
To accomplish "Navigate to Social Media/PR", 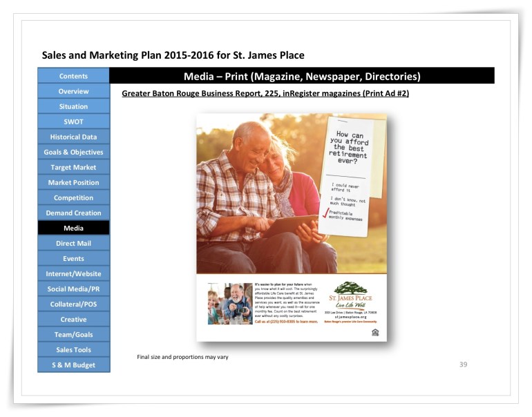I will pos(73,289).
